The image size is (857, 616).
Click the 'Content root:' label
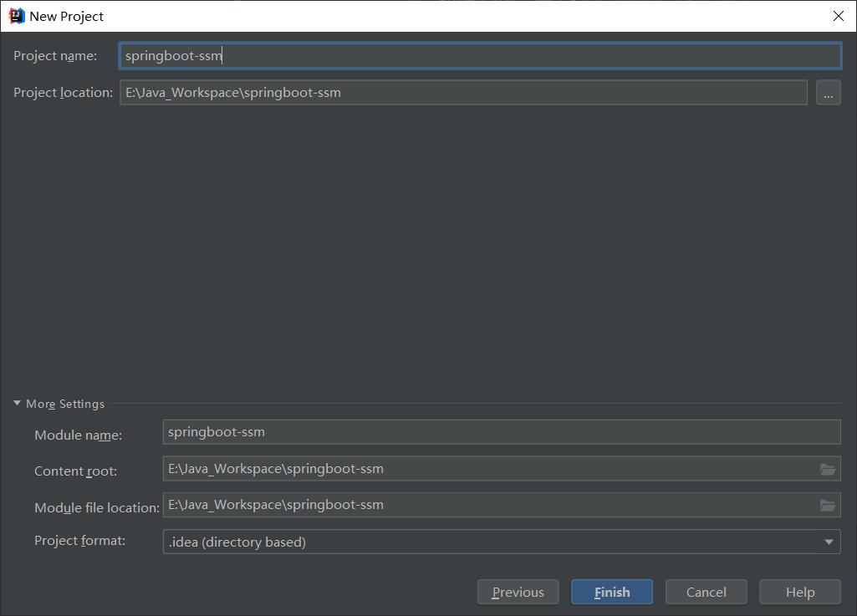point(75,471)
